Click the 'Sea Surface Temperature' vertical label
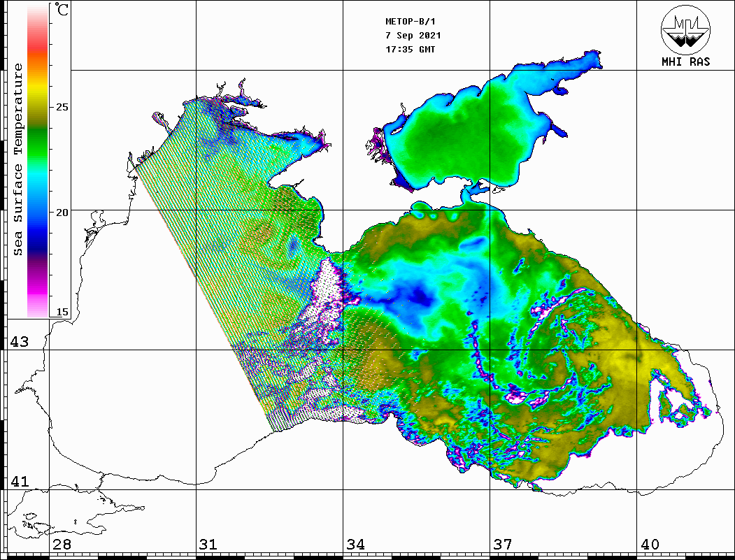This screenshot has height=560, width=735. [17, 159]
